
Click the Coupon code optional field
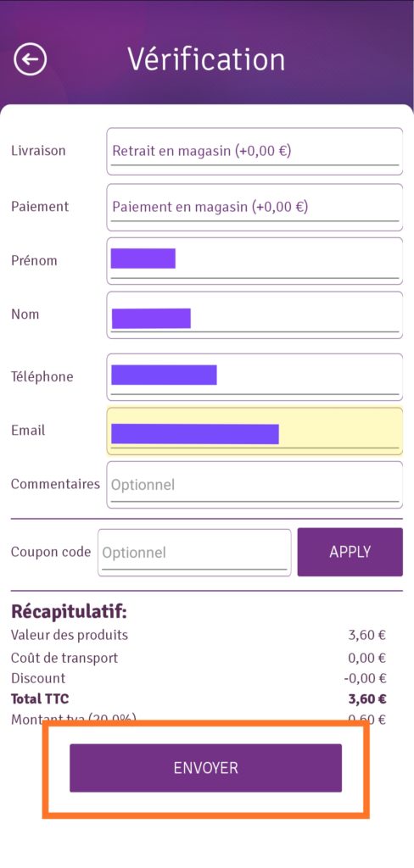194,553
